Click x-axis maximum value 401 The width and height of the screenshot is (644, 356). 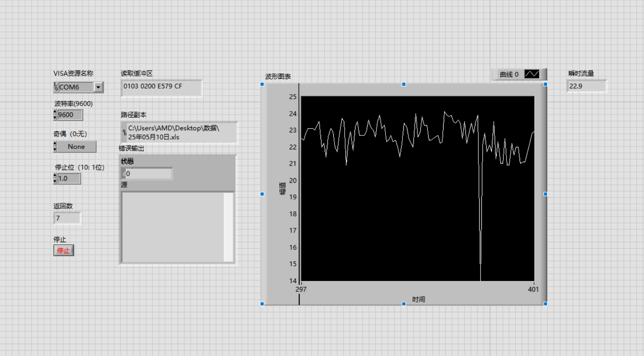point(533,289)
